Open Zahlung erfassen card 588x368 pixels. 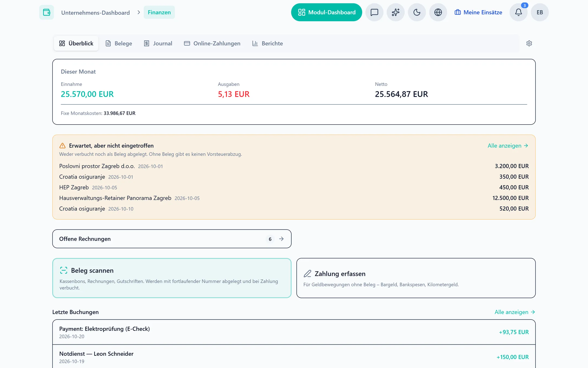click(x=416, y=278)
